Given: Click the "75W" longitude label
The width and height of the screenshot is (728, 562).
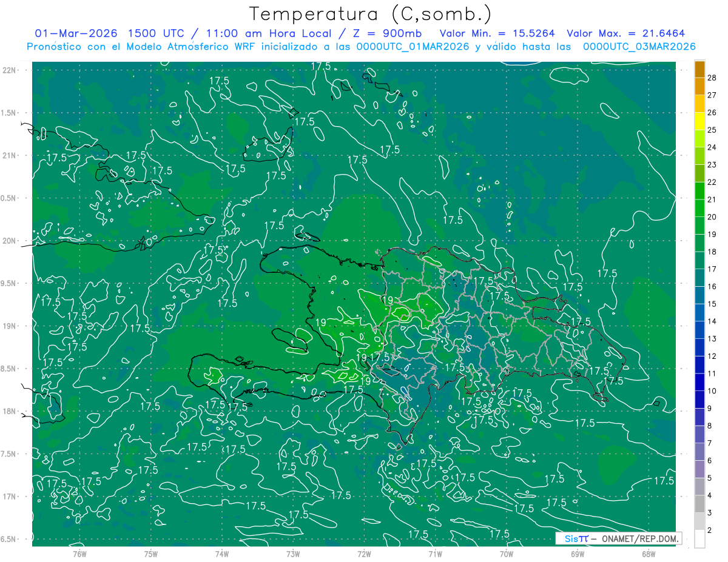Looking at the screenshot, I should (x=151, y=554).
